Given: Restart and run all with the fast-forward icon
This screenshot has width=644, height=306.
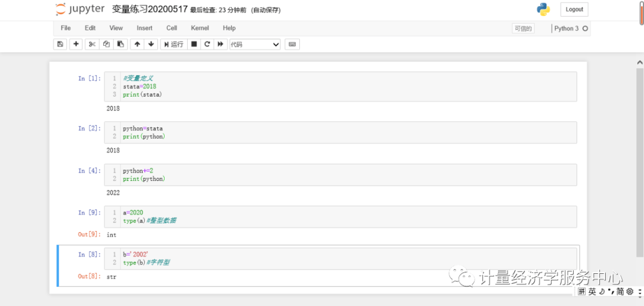Looking at the screenshot, I should pyautogui.click(x=221, y=44).
